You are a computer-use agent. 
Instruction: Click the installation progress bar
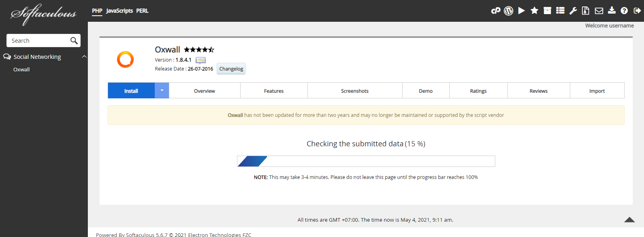366,161
